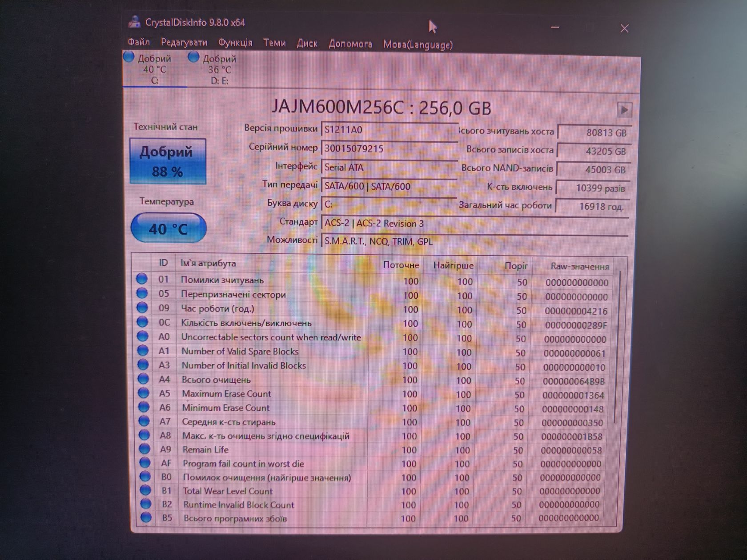Select the C: disk tab at 40 °C
The width and height of the screenshot is (747, 560).
pyautogui.click(x=154, y=69)
